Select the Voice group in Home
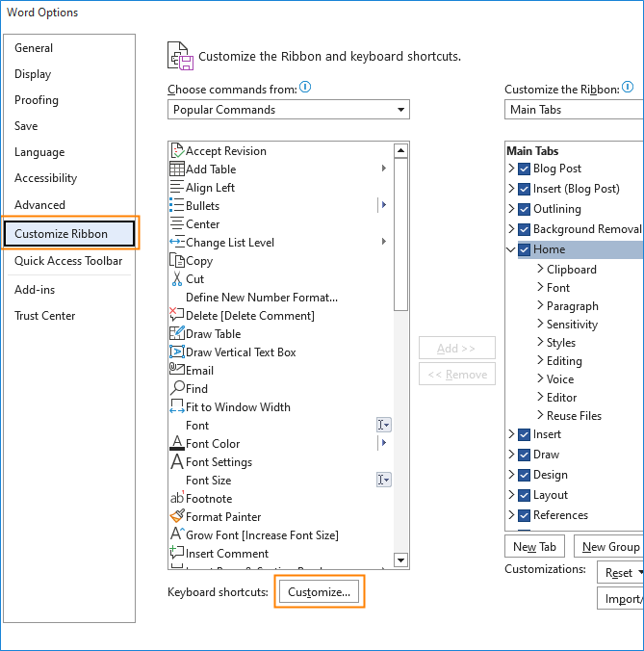The image size is (644, 651). tap(559, 379)
